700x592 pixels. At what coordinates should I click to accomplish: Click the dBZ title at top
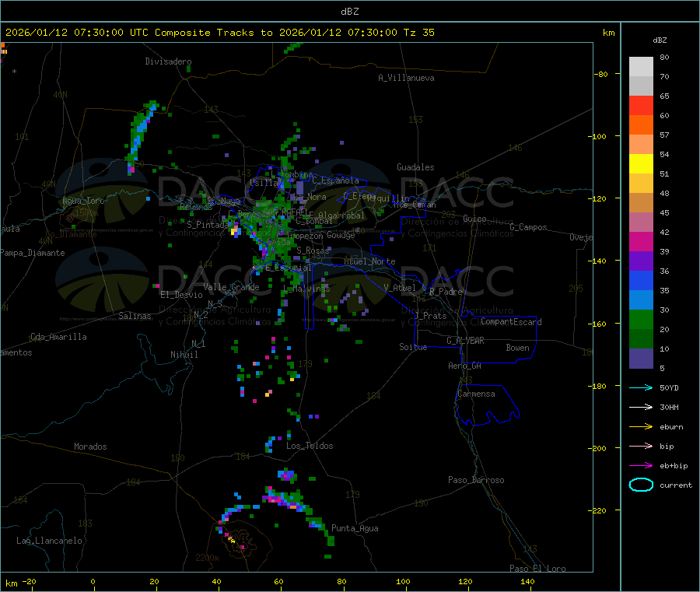349,12
